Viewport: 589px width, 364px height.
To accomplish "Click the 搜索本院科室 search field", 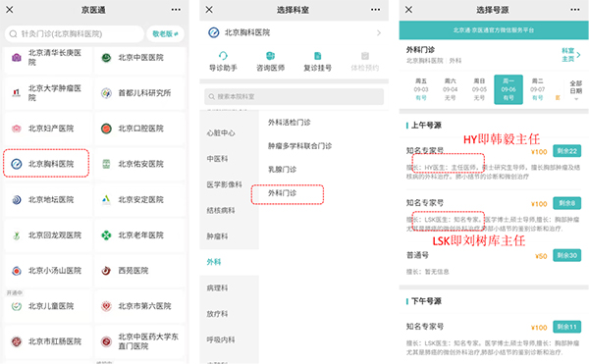I will click(x=294, y=97).
